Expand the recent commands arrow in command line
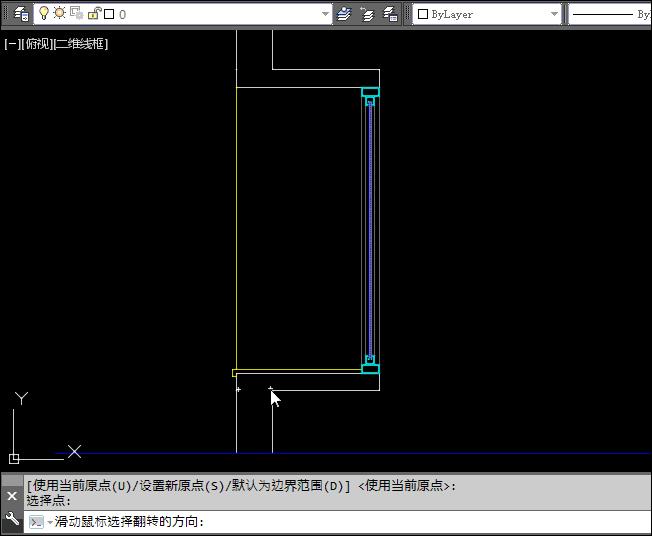The height and width of the screenshot is (536, 652). pos(49,522)
